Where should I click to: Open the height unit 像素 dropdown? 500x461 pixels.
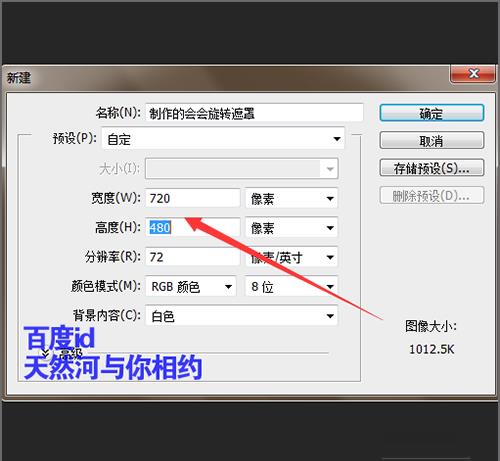point(292,228)
